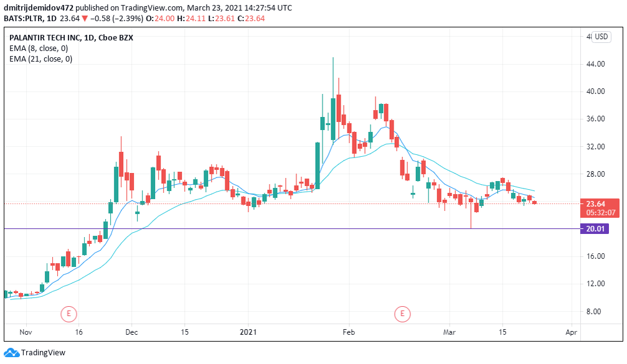The height and width of the screenshot is (364, 627).
Task: Click the C:23.64 close value in header
Action: (251, 19)
